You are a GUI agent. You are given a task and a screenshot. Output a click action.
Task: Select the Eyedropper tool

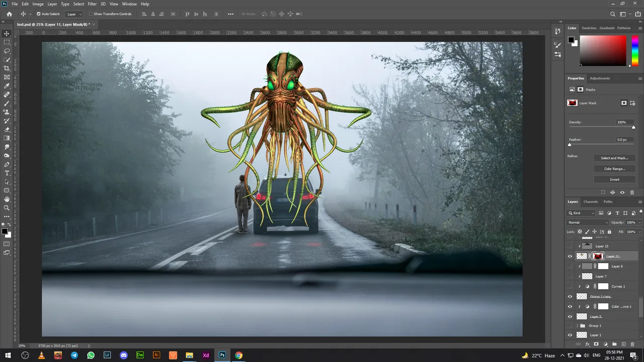[x=7, y=86]
